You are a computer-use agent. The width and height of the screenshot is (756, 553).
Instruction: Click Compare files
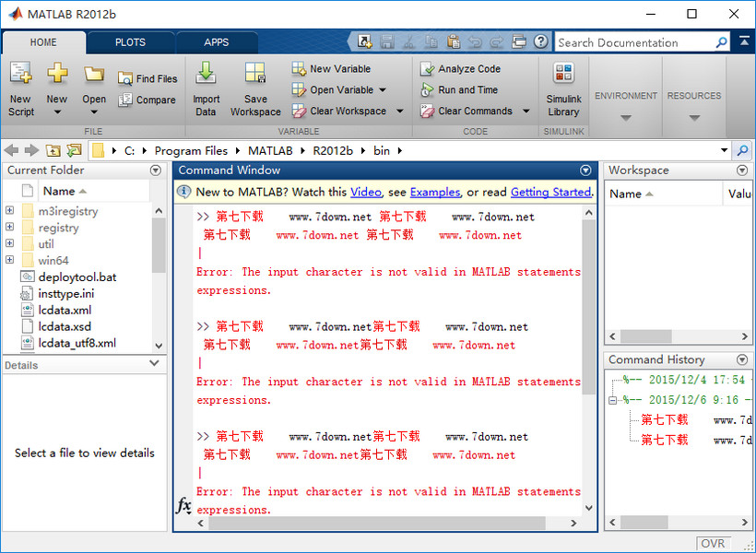pos(148,100)
